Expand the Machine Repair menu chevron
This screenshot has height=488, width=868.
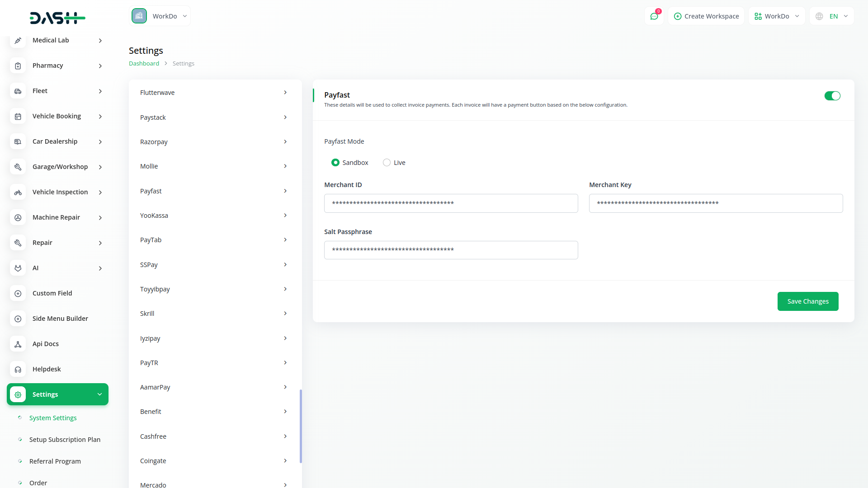[x=100, y=218]
